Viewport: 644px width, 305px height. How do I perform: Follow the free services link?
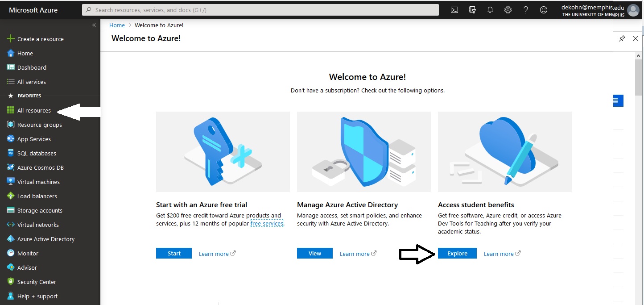pyautogui.click(x=267, y=223)
